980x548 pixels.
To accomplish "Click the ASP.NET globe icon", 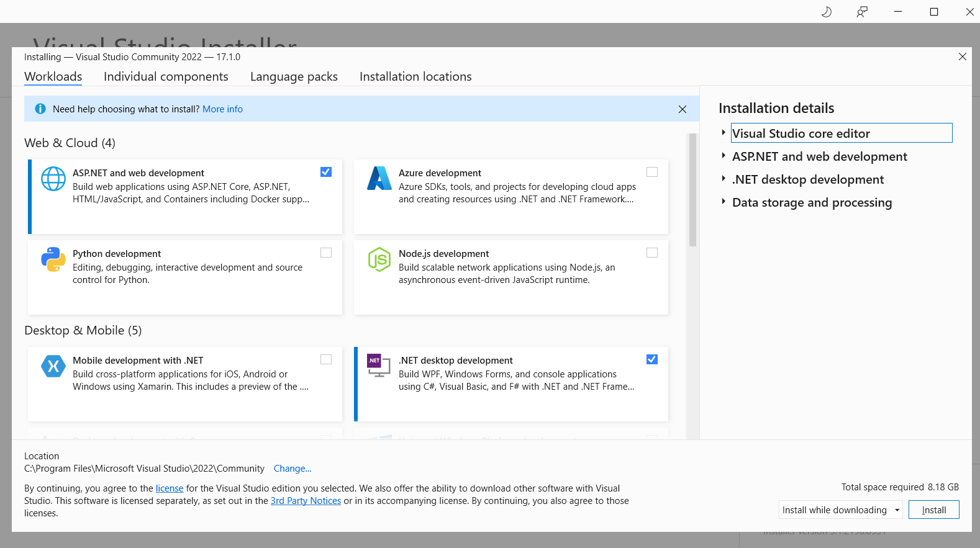I will (x=53, y=179).
